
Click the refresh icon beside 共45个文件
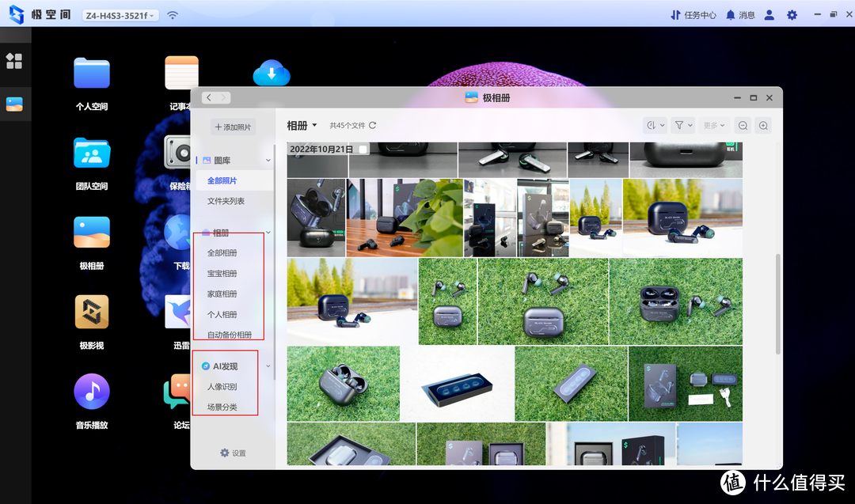372,125
